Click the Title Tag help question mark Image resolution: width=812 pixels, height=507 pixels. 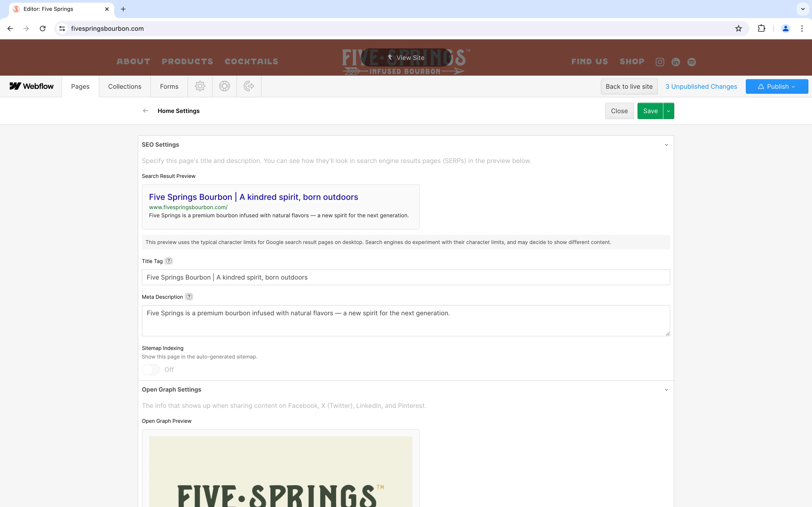pos(169,261)
